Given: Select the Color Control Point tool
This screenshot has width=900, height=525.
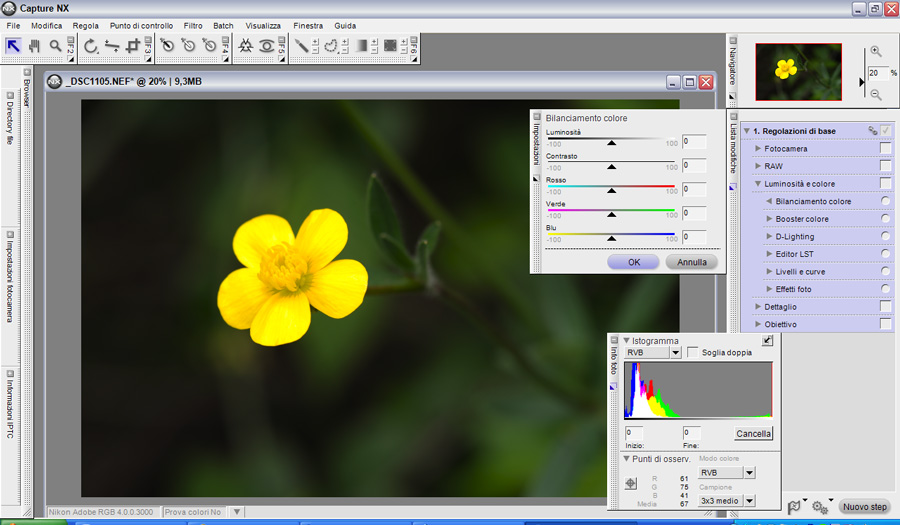Looking at the screenshot, I should click(x=246, y=46).
